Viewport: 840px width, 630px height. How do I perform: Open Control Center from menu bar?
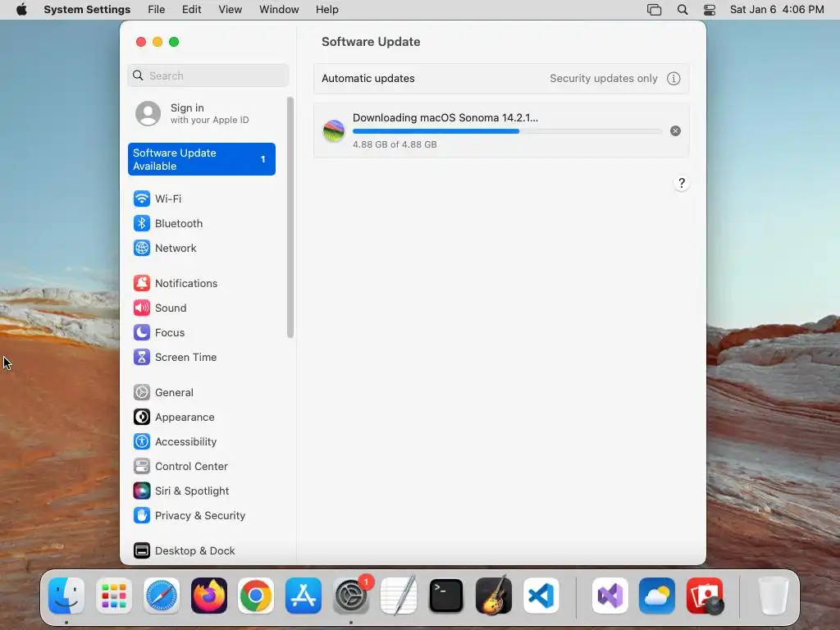710,10
